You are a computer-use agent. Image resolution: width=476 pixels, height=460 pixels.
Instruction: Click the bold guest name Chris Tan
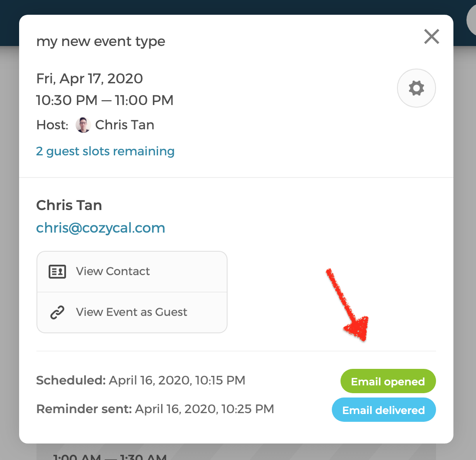pos(69,205)
